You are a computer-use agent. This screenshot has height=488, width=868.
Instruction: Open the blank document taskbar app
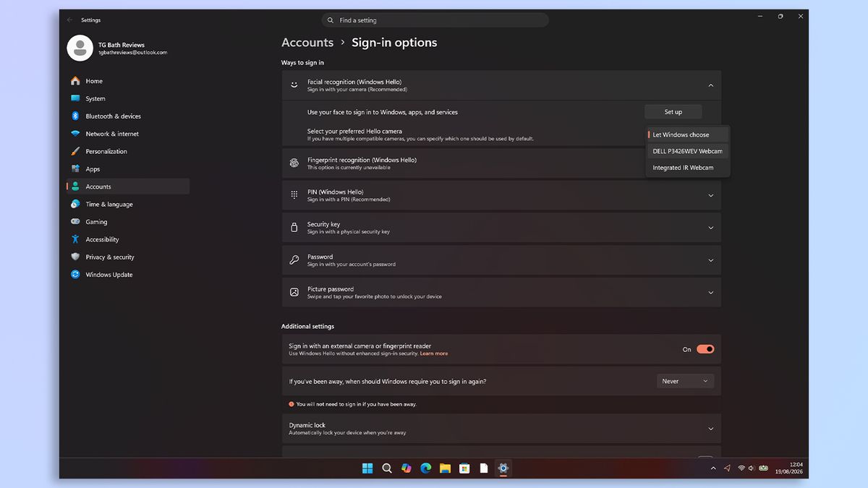(484, 468)
